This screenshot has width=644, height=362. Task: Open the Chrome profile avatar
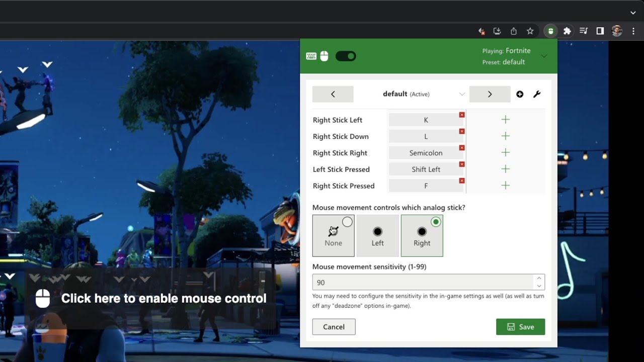617,31
